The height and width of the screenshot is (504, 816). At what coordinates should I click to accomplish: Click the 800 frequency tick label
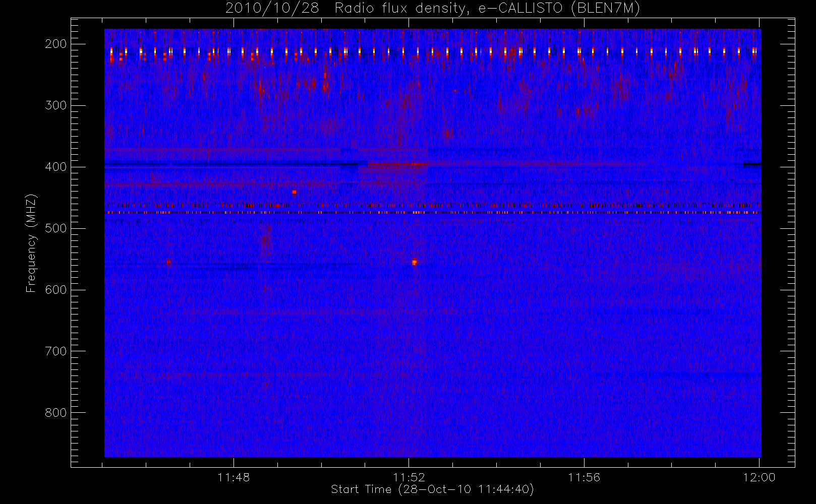[x=55, y=413]
